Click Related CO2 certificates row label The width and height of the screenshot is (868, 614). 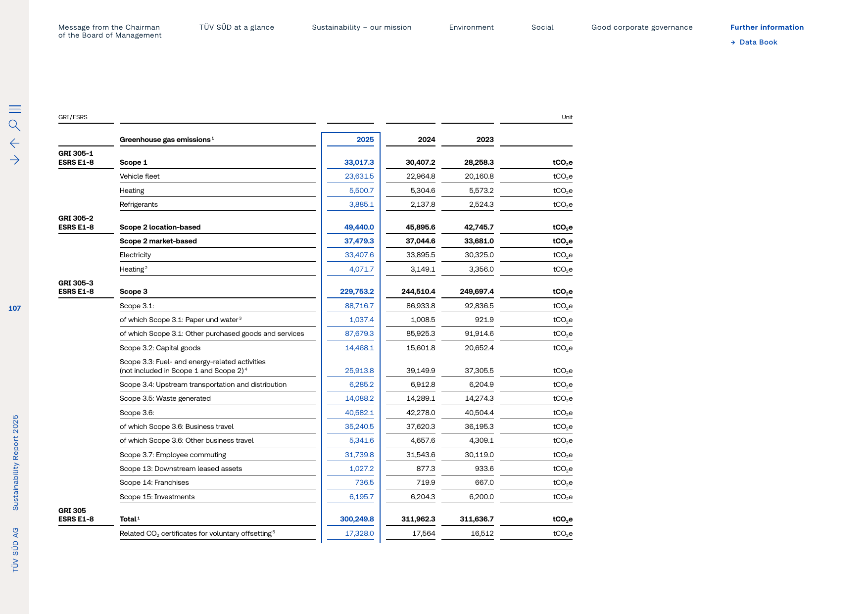197,533
